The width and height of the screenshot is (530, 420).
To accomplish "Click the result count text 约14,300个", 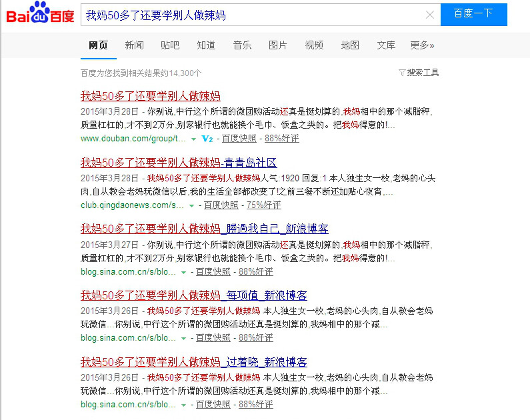I will point(181,73).
